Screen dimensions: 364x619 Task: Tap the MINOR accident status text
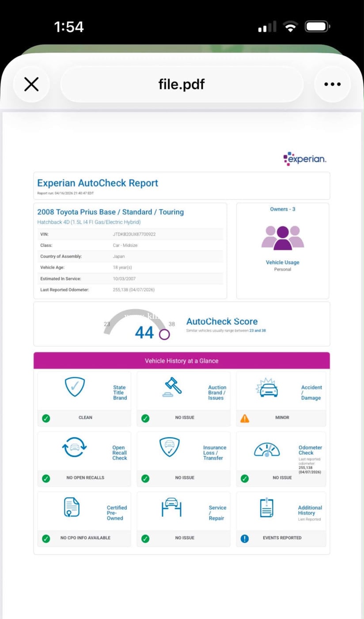282,418
